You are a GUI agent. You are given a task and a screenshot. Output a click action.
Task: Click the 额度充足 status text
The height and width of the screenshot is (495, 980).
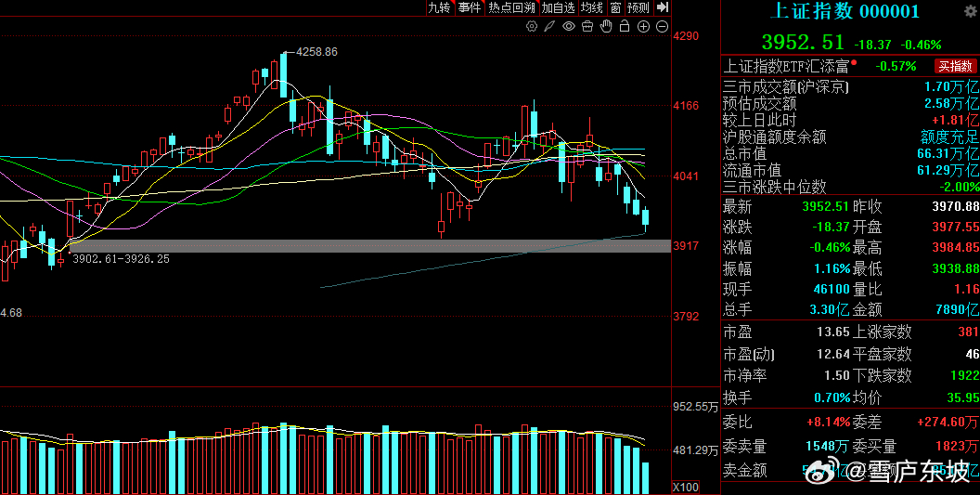950,137
